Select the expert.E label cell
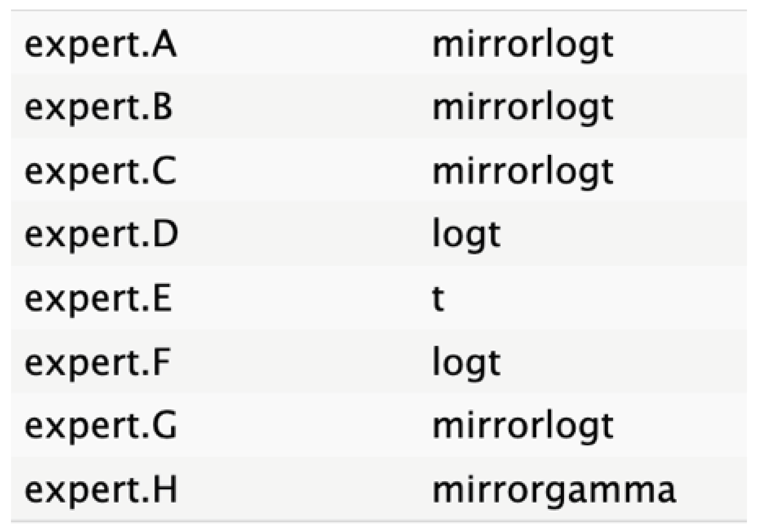757x532 pixels. (x=98, y=299)
